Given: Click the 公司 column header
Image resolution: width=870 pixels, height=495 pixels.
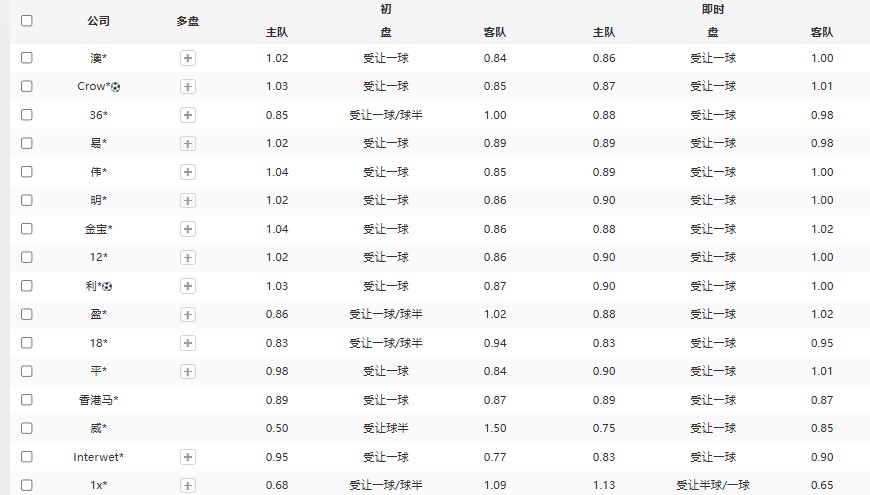Looking at the screenshot, I should (x=98, y=21).
